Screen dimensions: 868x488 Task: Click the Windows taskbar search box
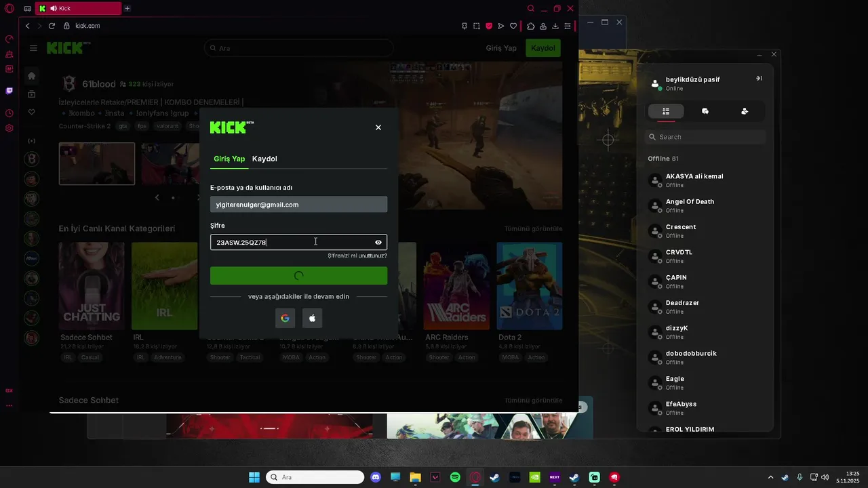point(315,477)
